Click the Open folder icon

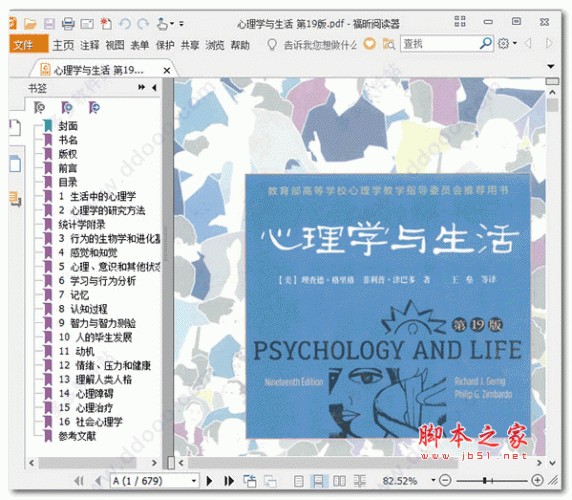click(x=30, y=24)
